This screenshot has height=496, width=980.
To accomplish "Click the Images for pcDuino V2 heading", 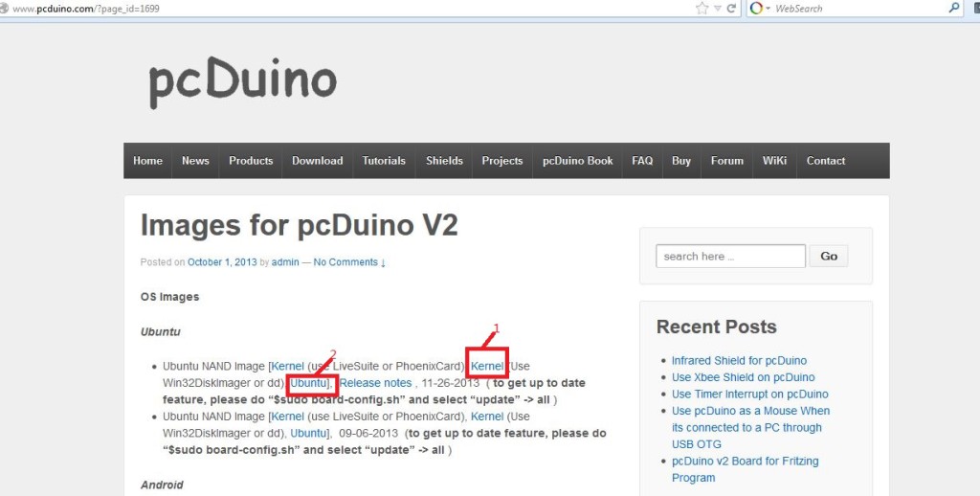I will [x=300, y=225].
